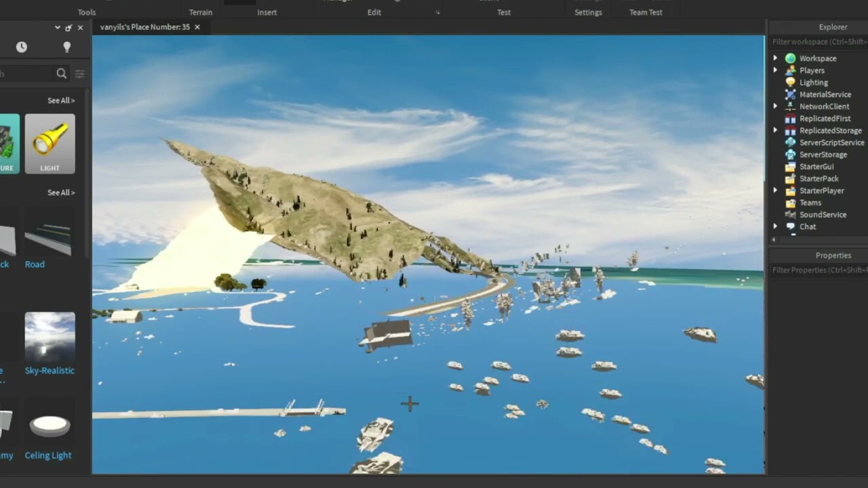Expand the Workspace tree node
The height and width of the screenshot is (488, 868).
(x=775, y=58)
